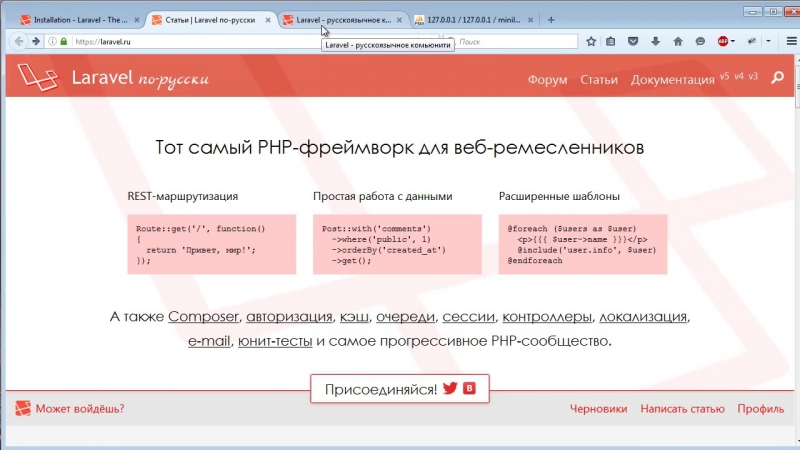Viewport: 800px width, 450px height.
Task: Click the browser back arrow button
Action: click(x=19, y=41)
